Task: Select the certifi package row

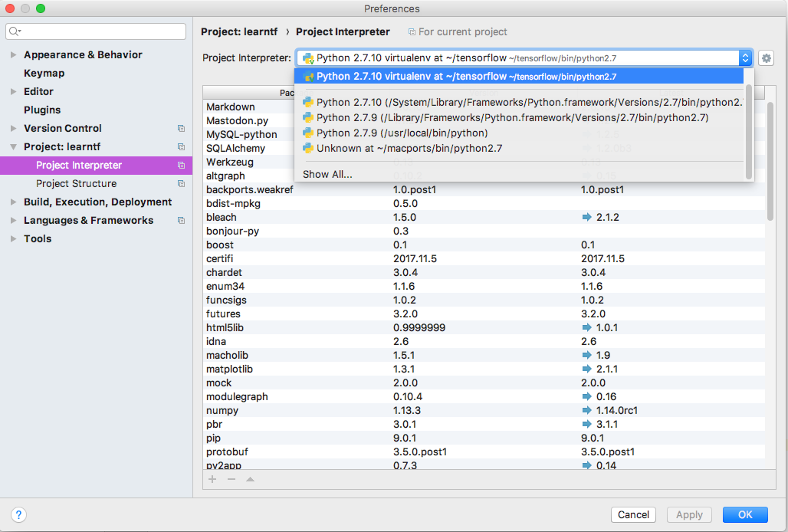Action: click(484, 258)
